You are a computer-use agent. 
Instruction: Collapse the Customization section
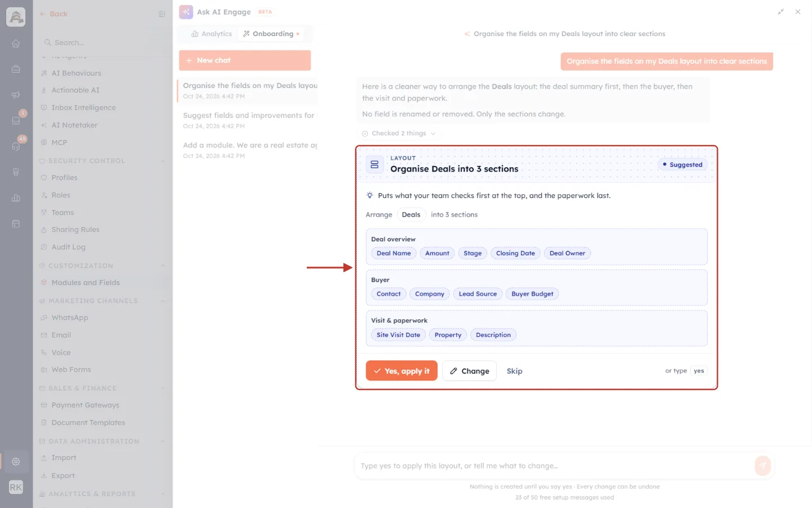pyautogui.click(x=163, y=266)
